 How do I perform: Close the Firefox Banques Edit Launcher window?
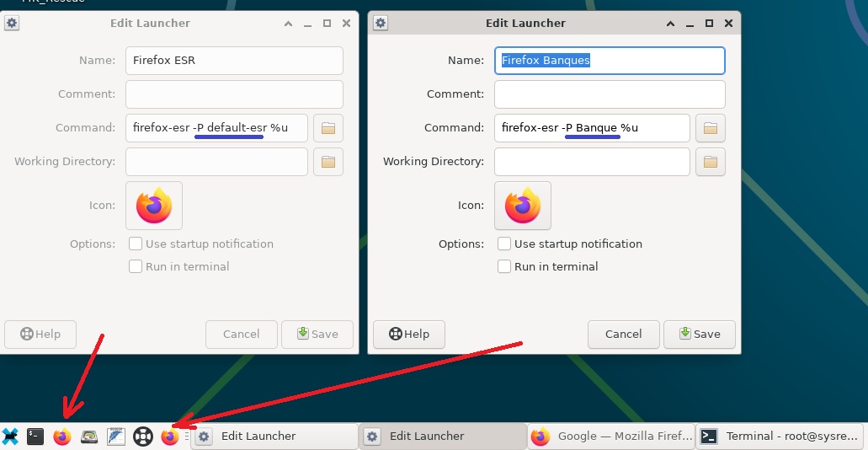728,24
